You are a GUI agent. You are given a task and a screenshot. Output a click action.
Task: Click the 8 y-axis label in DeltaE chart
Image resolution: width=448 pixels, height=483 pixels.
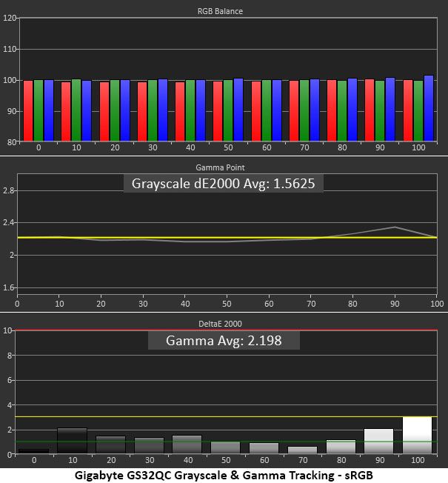coord(10,356)
